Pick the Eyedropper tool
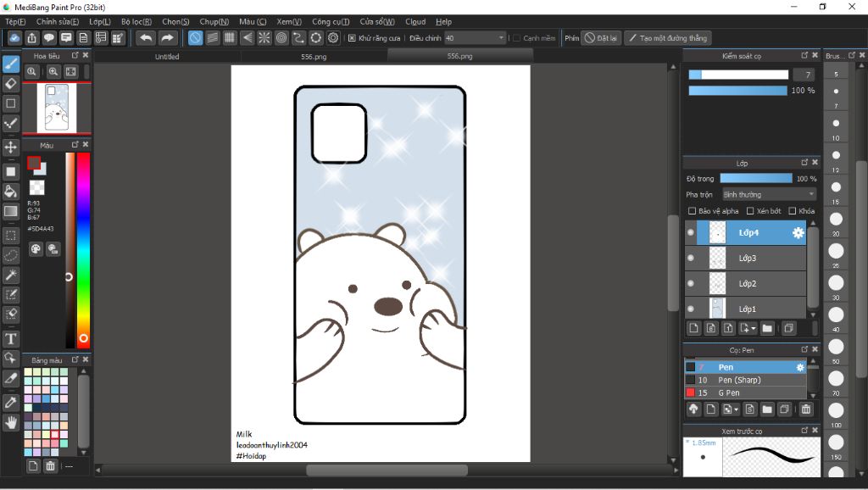This screenshot has width=868, height=490. point(10,402)
